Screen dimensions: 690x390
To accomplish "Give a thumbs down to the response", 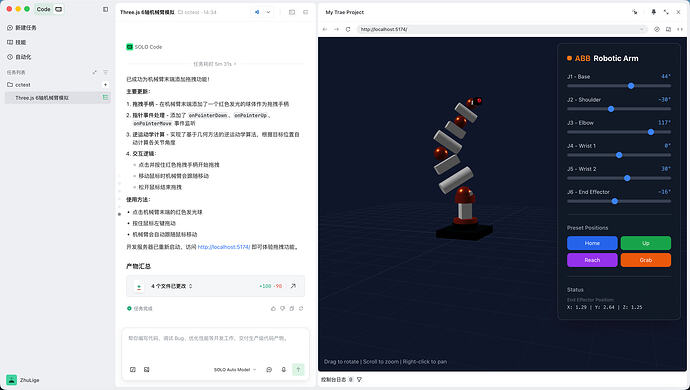I will point(283,309).
